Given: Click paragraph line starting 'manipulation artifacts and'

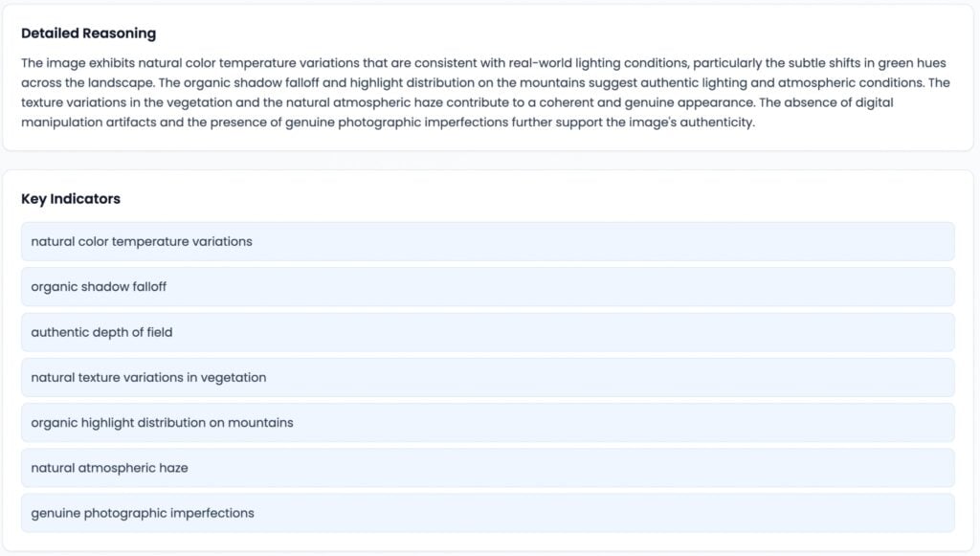Looking at the screenshot, I should tap(389, 122).
